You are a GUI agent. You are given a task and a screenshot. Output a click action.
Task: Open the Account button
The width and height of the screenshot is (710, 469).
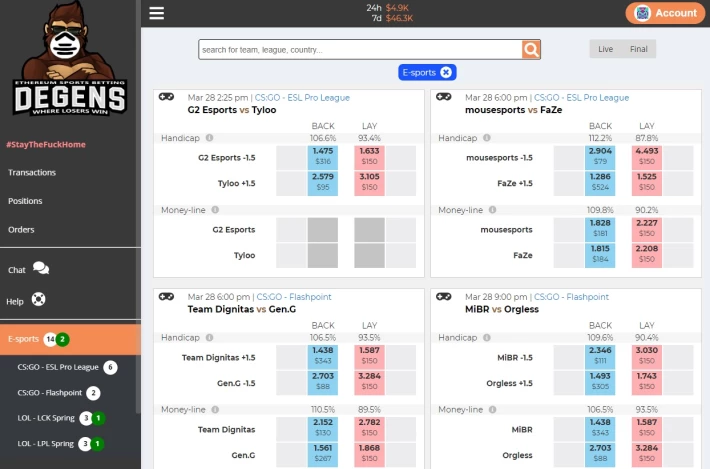pos(665,13)
